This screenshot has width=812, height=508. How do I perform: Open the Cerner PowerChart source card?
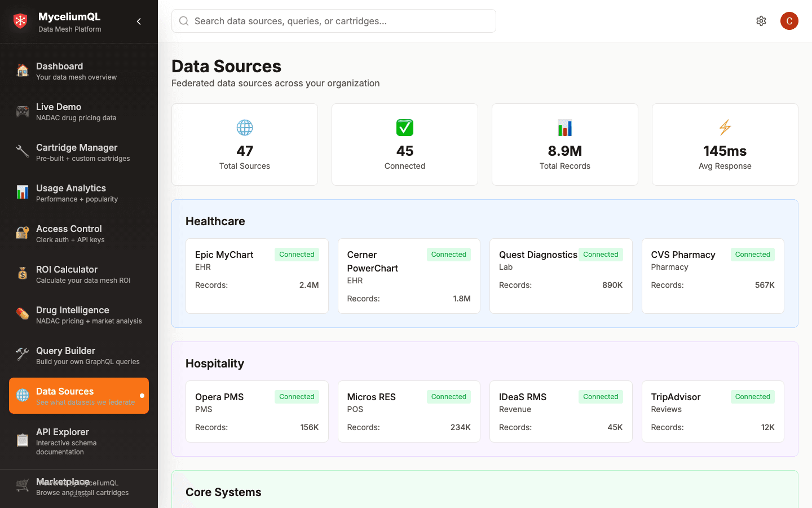(x=409, y=276)
